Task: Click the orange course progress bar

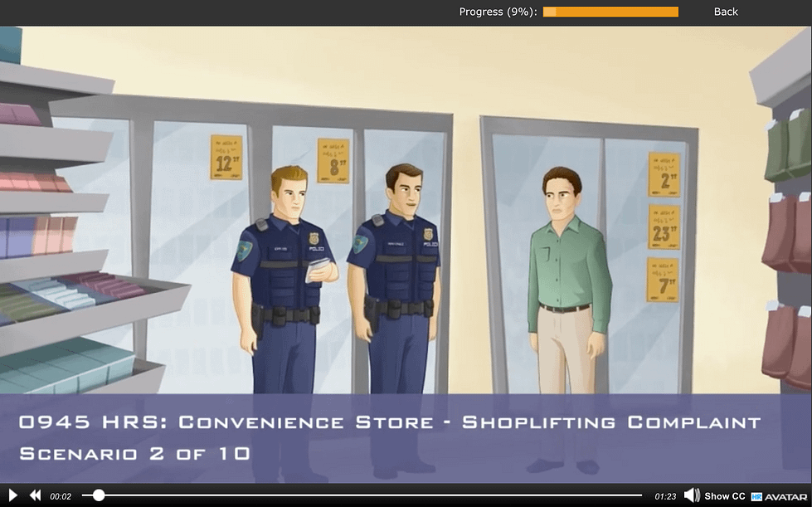Action: point(610,12)
